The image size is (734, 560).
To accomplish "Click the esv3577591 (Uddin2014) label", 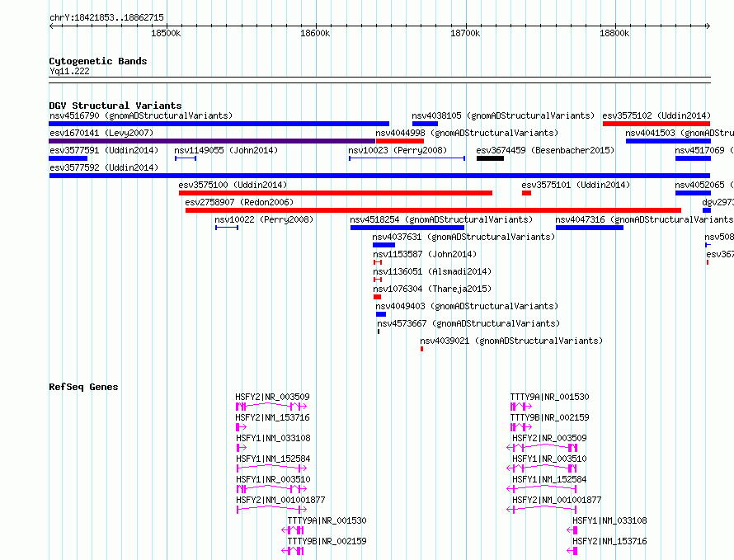I will tap(104, 150).
